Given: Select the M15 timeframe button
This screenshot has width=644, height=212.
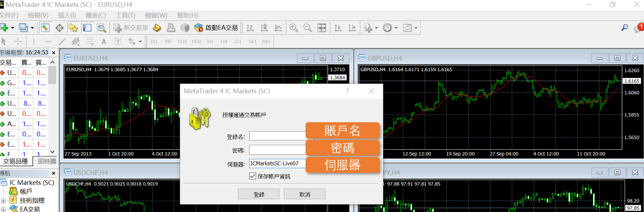Looking at the screenshot, I should pyautogui.click(x=182, y=41).
